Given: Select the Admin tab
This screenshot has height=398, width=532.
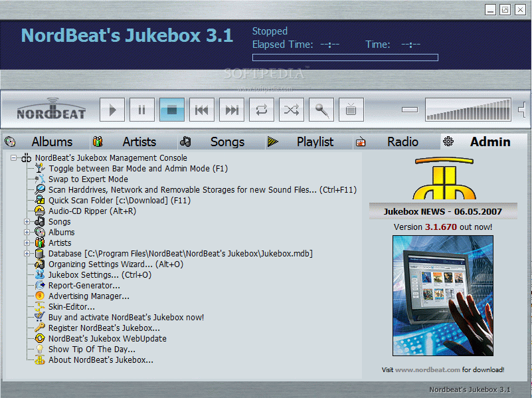Looking at the screenshot, I should (484, 142).
